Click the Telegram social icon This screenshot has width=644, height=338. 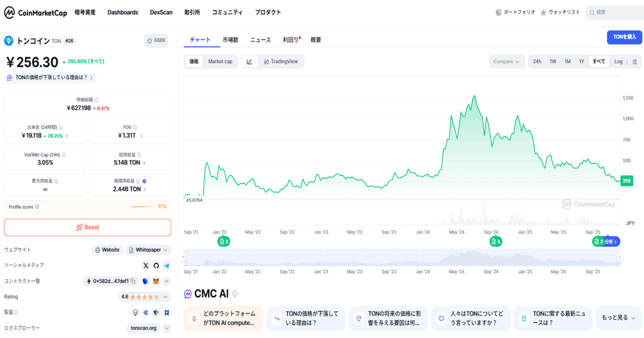coord(167,266)
